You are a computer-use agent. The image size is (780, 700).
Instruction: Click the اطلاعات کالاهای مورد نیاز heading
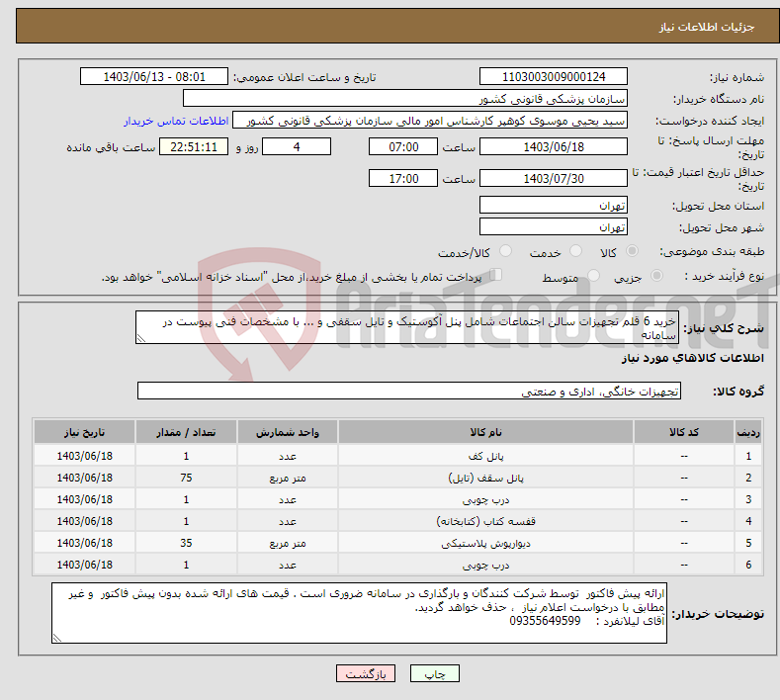coord(692,358)
